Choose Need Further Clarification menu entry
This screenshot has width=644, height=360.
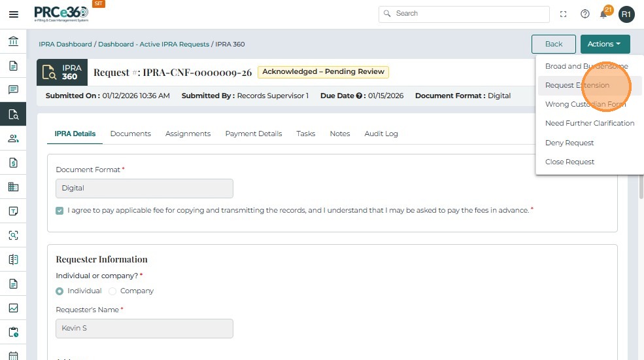pos(589,123)
